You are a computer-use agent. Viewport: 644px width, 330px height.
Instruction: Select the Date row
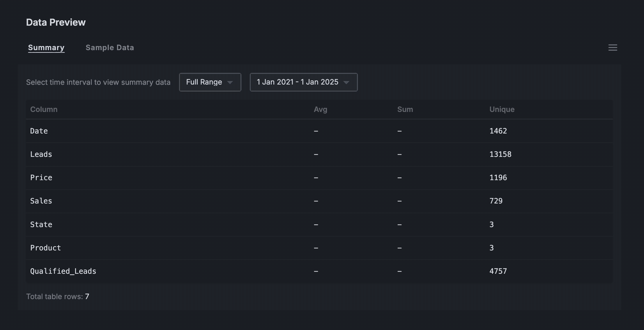click(x=319, y=131)
